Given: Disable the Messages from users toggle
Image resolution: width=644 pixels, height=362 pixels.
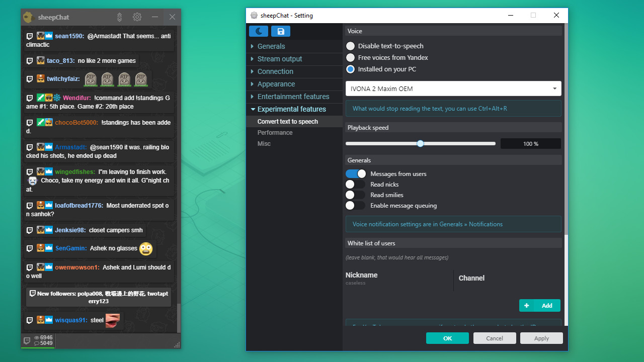Looking at the screenshot, I should tap(356, 173).
